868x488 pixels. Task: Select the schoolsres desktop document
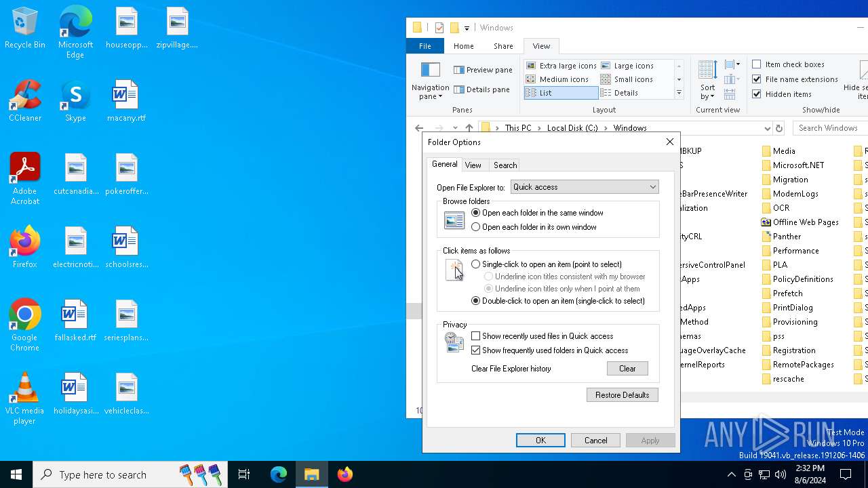click(x=126, y=247)
